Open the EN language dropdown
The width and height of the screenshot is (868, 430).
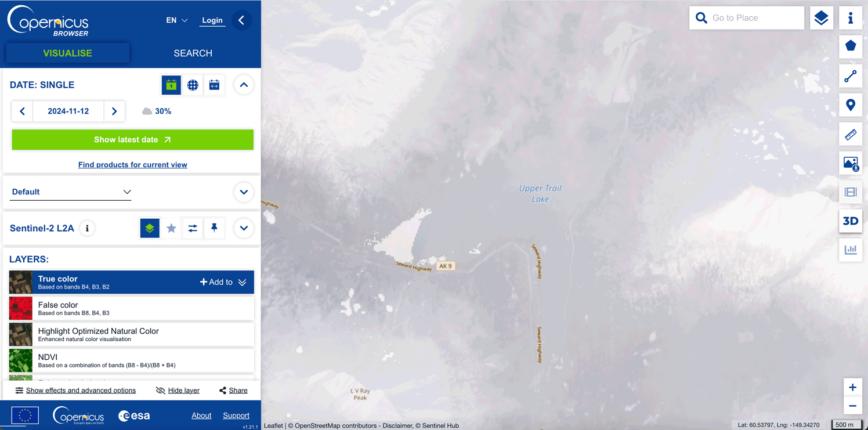coord(177,20)
